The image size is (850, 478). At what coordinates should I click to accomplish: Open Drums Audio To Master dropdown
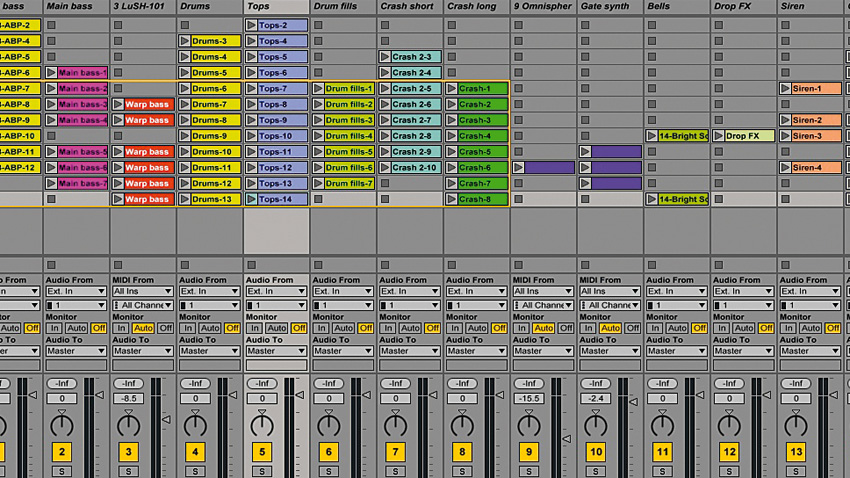coord(209,351)
